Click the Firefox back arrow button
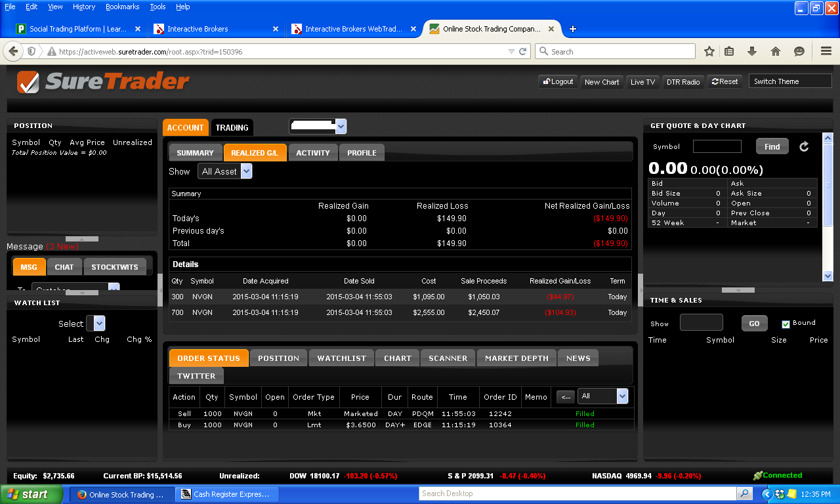 pyautogui.click(x=13, y=51)
